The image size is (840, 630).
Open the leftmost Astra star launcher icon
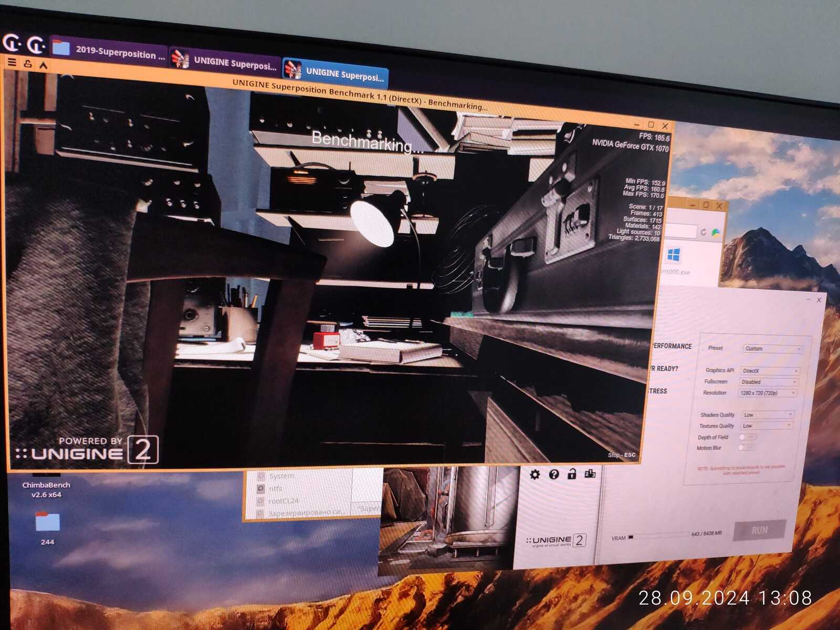(12, 43)
